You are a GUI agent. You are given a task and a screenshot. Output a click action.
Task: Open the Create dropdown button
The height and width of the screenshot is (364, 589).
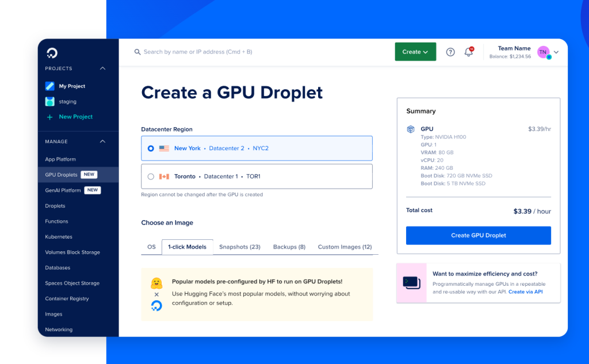(x=415, y=52)
